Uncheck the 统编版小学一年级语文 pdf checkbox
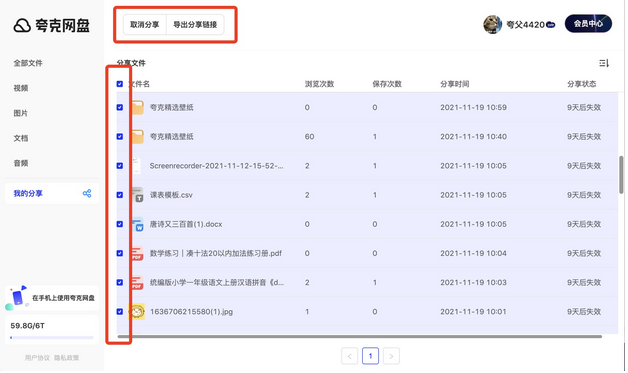Screen dimensions: 628x373 pos(120,283)
